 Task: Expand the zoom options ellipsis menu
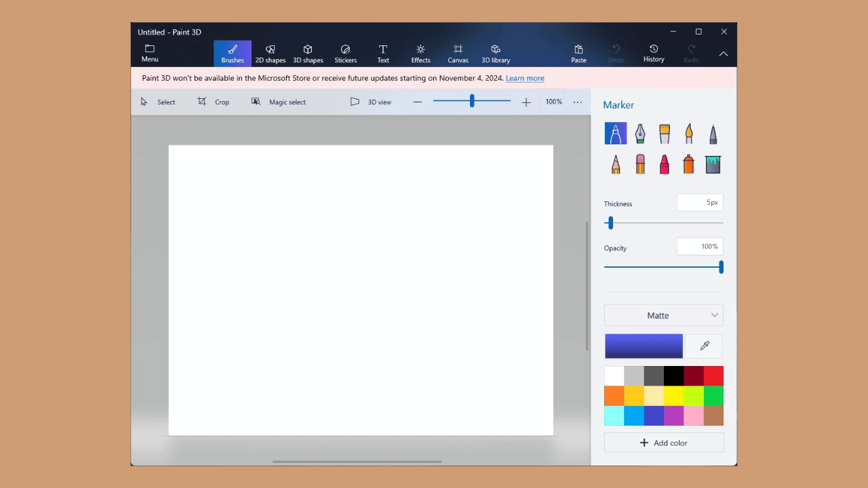[577, 102]
